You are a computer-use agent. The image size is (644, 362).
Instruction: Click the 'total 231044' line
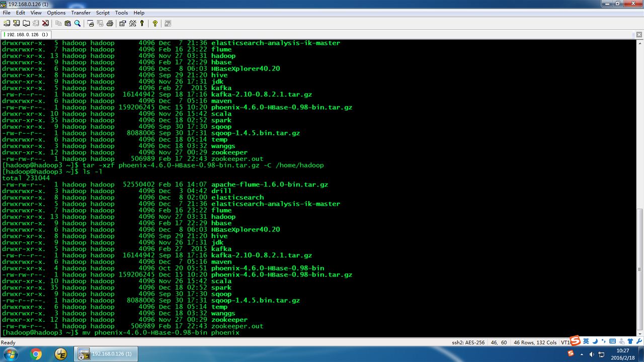tap(26, 178)
